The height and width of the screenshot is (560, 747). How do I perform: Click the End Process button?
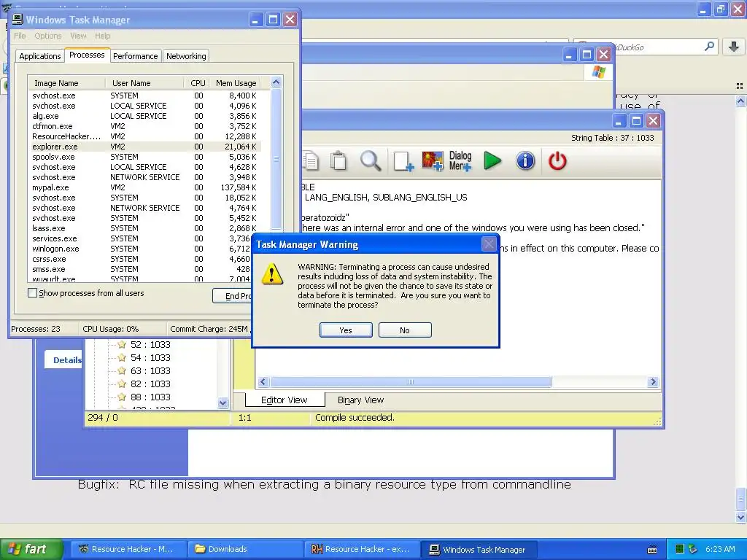pyautogui.click(x=232, y=296)
